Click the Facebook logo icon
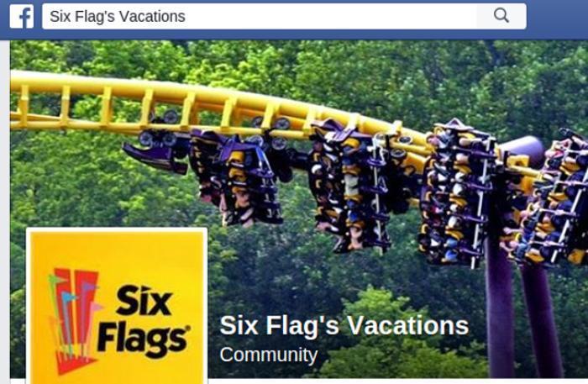Image resolution: width=588 pixels, height=384 pixels. tap(21, 17)
